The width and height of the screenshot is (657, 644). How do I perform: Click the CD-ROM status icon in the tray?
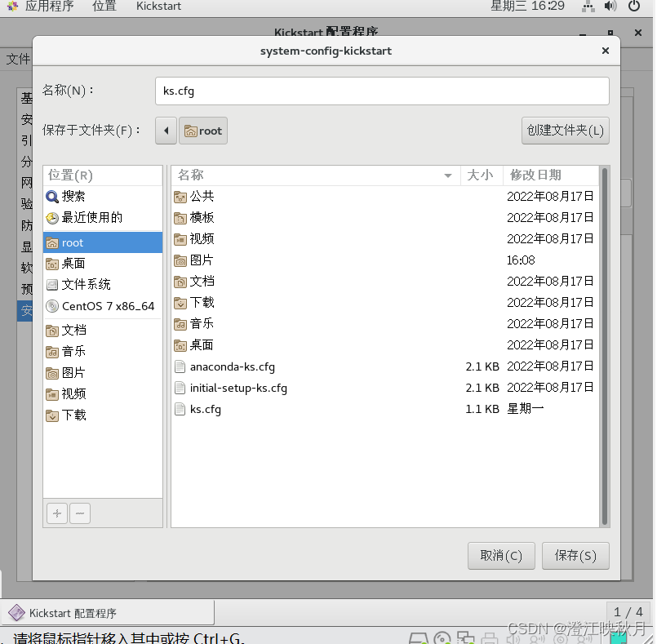[442, 638]
